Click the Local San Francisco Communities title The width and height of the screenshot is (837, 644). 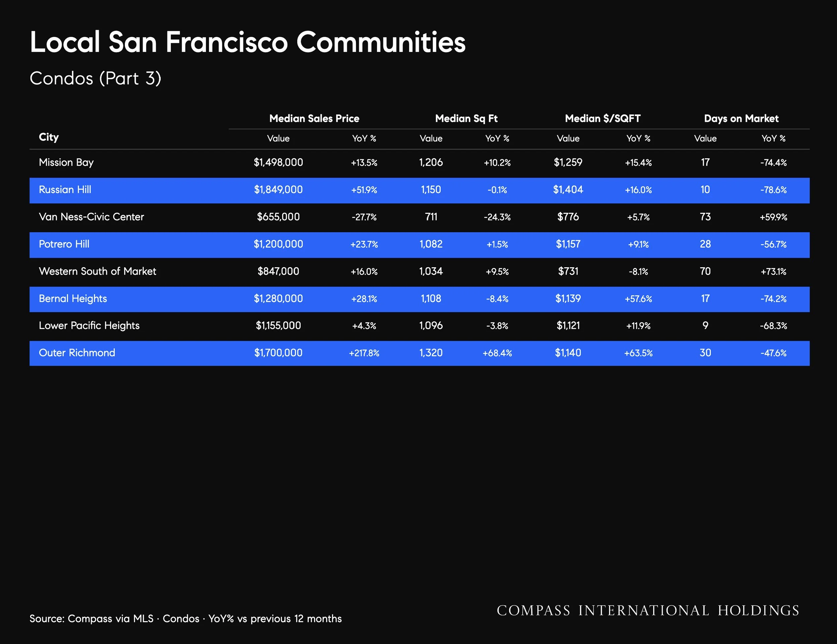pos(247,42)
